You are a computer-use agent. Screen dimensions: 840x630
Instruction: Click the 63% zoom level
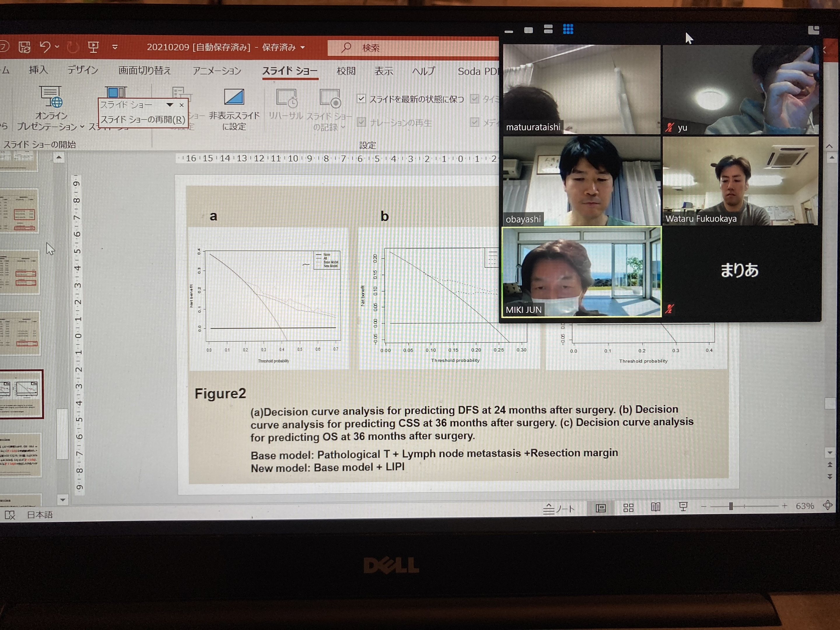(x=805, y=506)
